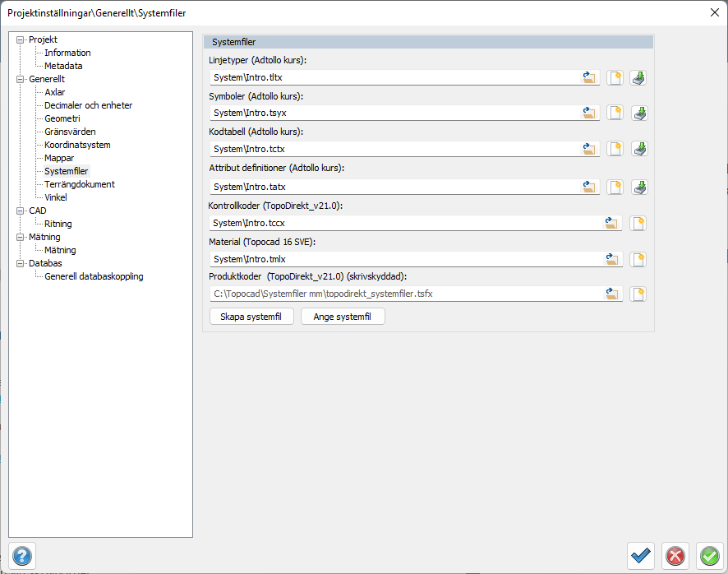Import Kodtabell file with green arrow icon
The image size is (728, 574).
[639, 149]
